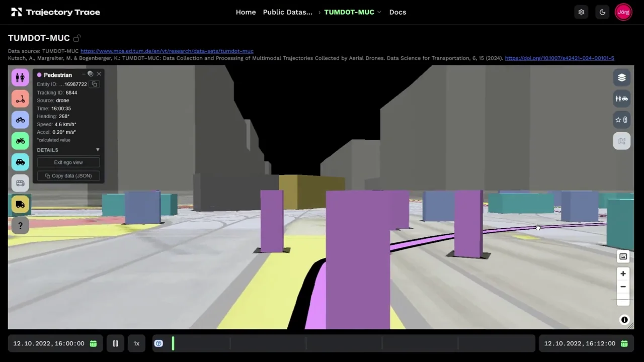Screen dimensions: 644x362
Task: Open the unknown category question-mark icon
Action: click(20, 226)
